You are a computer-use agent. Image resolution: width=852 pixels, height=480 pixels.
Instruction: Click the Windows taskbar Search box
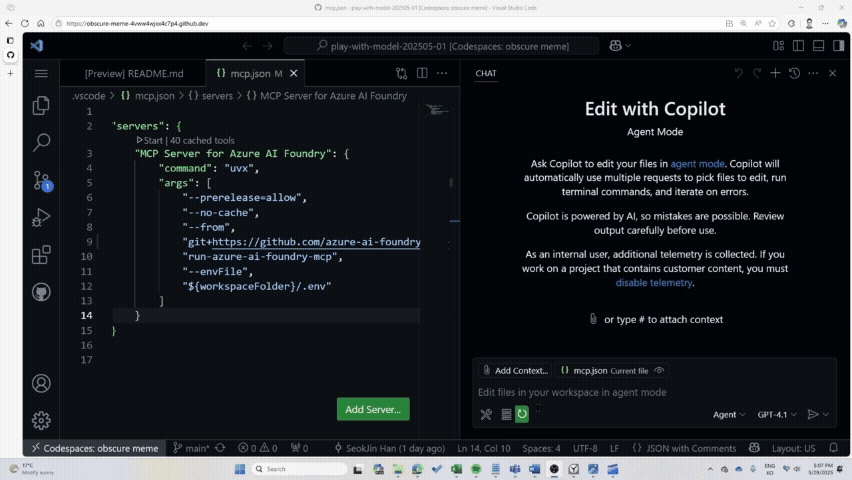pyautogui.click(x=300, y=469)
